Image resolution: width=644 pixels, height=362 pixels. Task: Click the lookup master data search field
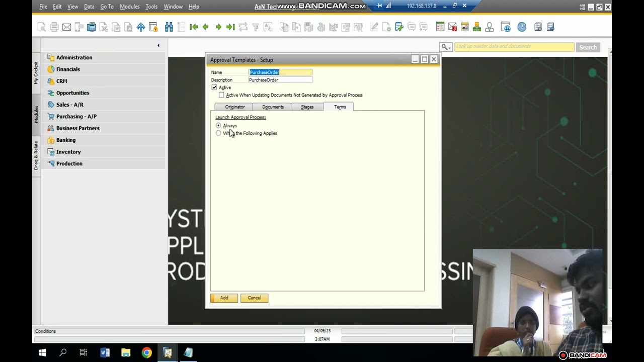(x=514, y=47)
